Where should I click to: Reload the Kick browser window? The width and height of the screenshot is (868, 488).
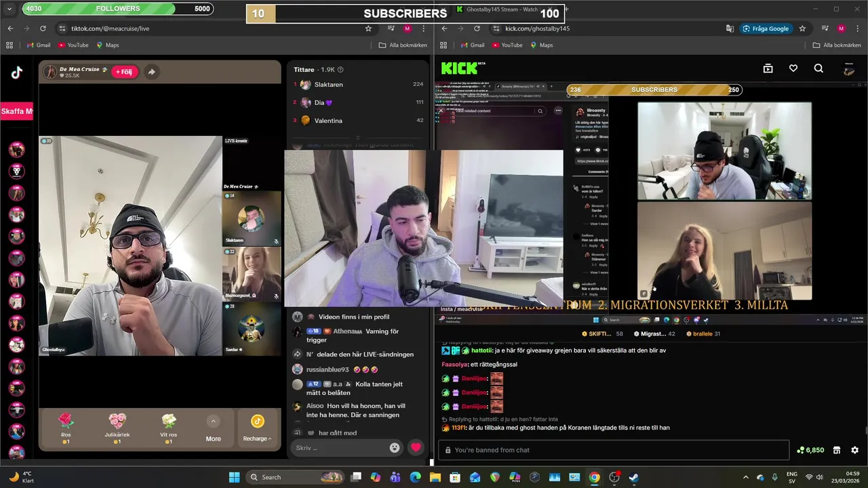point(477,28)
